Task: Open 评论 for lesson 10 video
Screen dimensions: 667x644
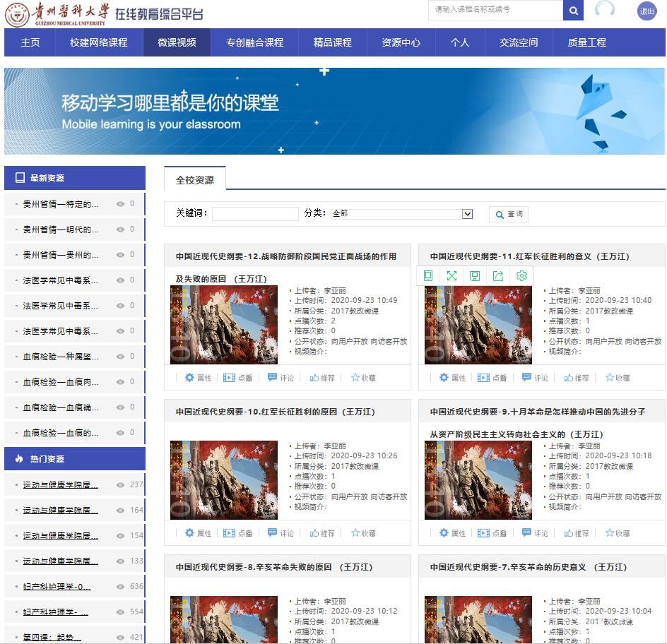Action: pyautogui.click(x=281, y=533)
